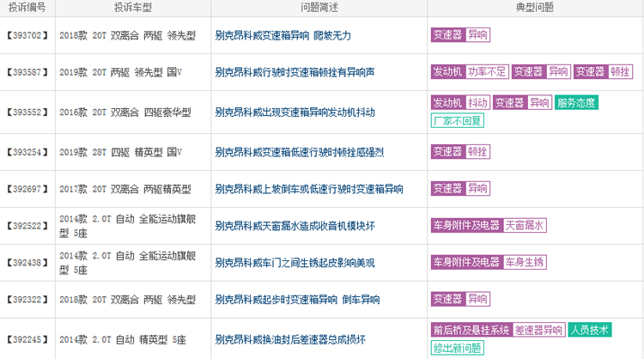Click the 发动机 抖动 tag
Viewport: 644px width, 359px height.
[x=460, y=103]
